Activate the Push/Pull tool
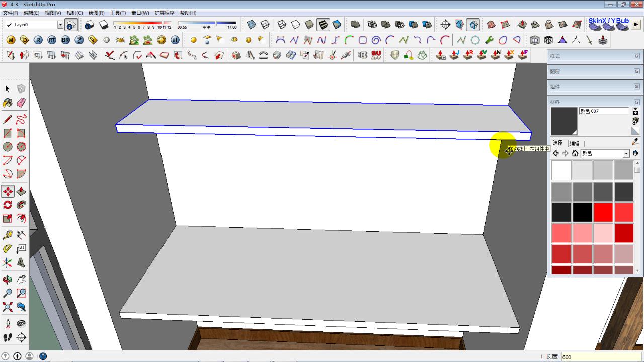 [21, 191]
